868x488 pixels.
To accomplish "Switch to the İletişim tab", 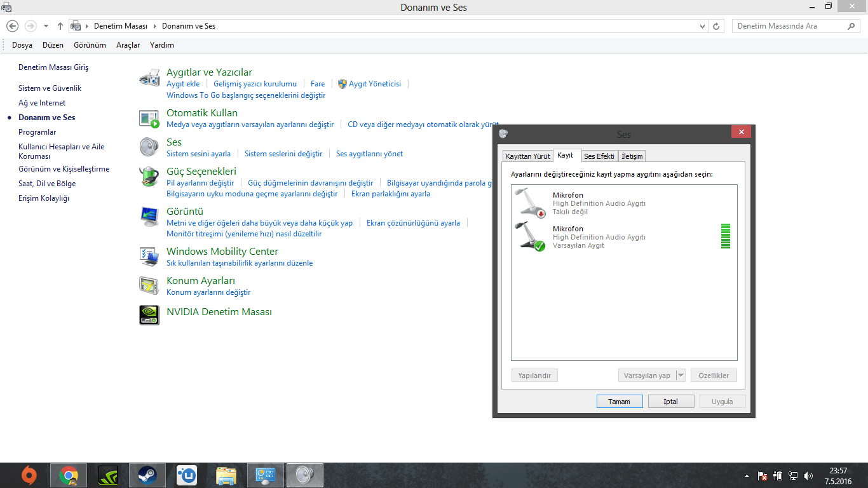I will (x=632, y=156).
